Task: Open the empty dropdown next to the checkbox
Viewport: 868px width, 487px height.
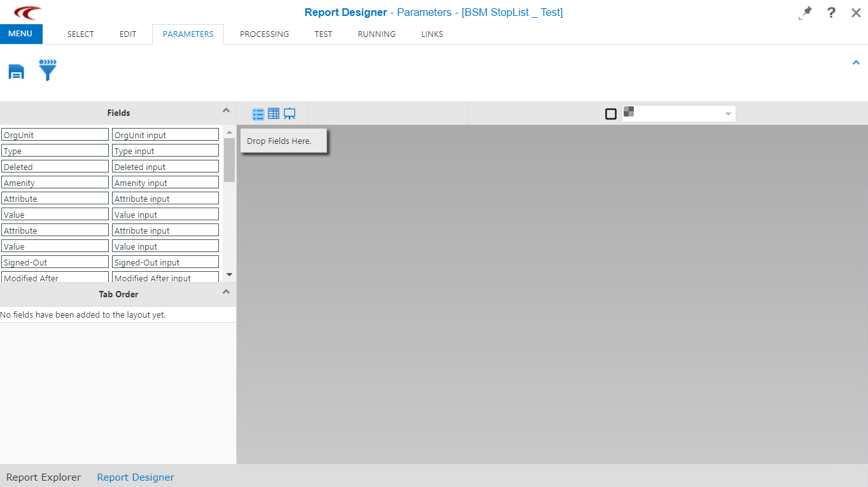Action: pyautogui.click(x=728, y=113)
